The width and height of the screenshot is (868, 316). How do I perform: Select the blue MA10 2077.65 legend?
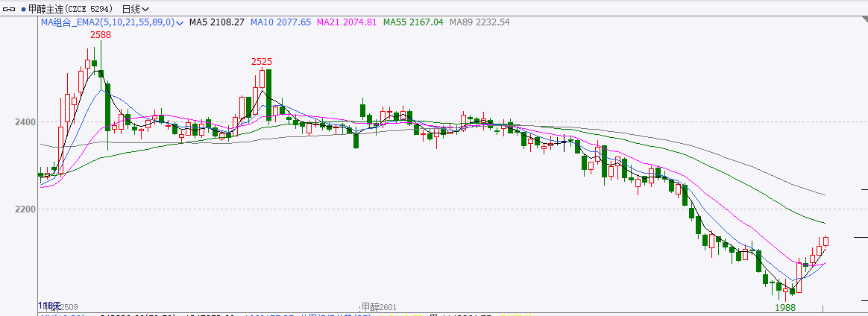(280, 23)
